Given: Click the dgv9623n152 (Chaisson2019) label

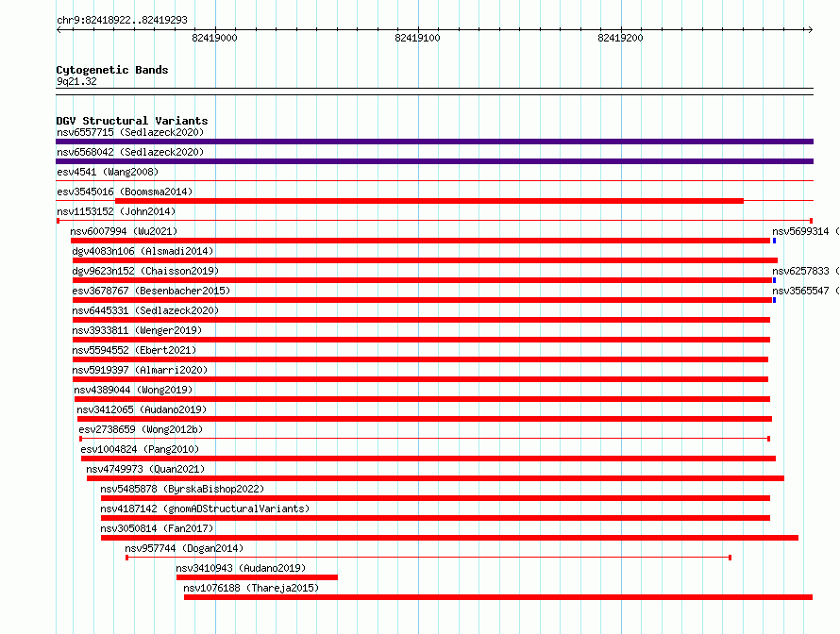Looking at the screenshot, I should [x=145, y=271].
